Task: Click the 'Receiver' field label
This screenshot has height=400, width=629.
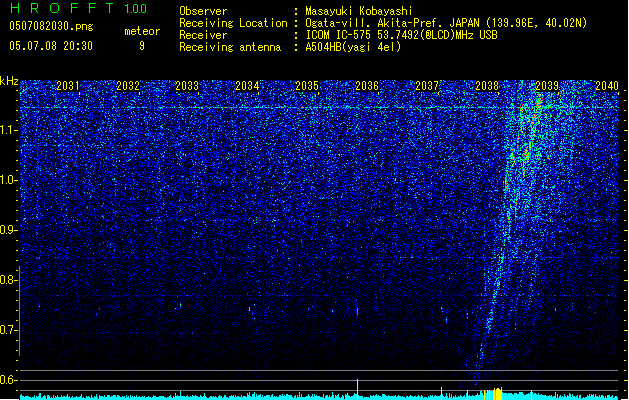Action: [x=203, y=35]
